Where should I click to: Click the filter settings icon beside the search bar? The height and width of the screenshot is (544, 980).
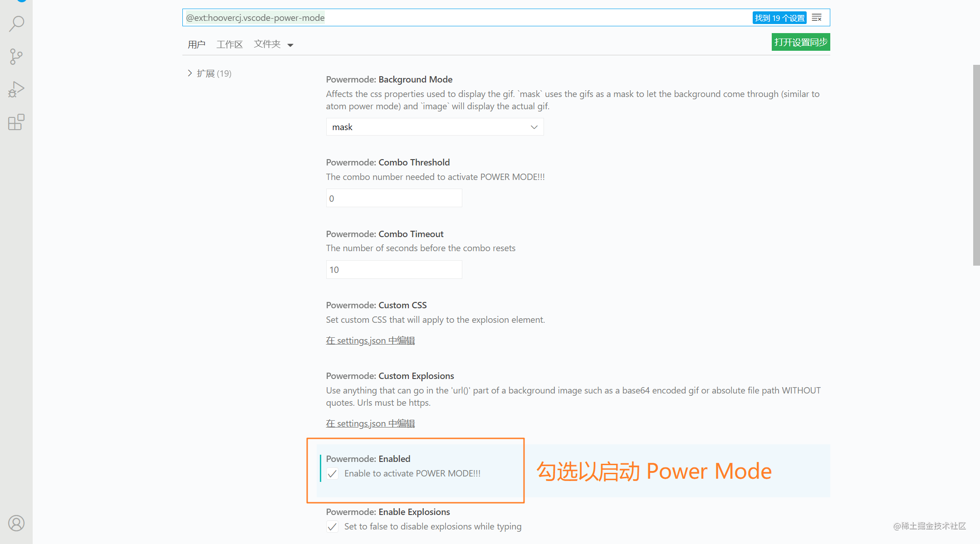[817, 17]
